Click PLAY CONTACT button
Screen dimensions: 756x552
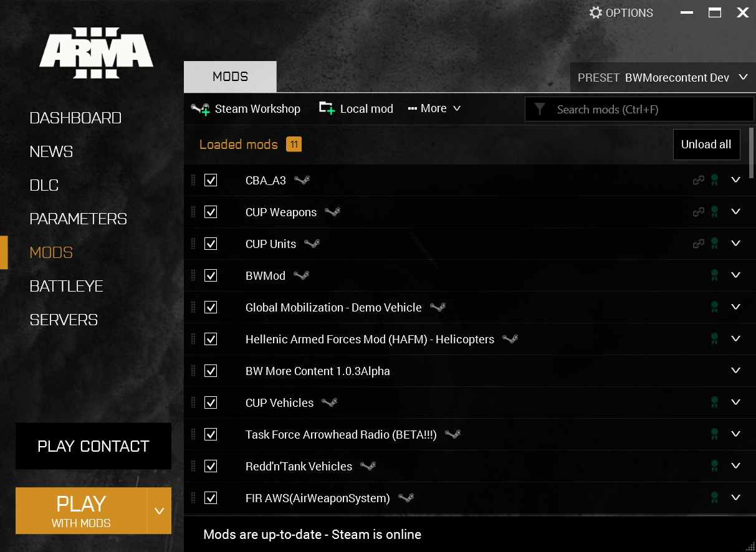[x=93, y=446]
